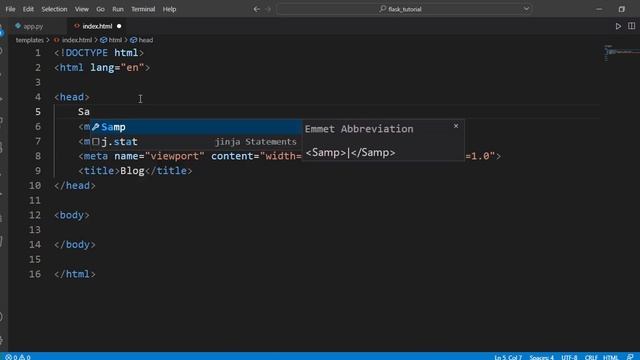Viewport: 640px width, 360px height.
Task: Change indentation via Spaces: 4
Action: (542, 357)
